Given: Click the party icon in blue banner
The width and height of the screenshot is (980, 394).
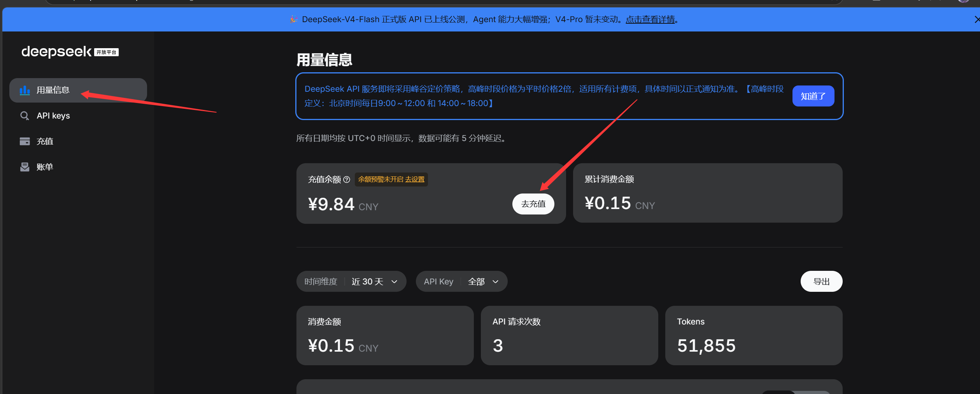Looking at the screenshot, I should click(294, 19).
